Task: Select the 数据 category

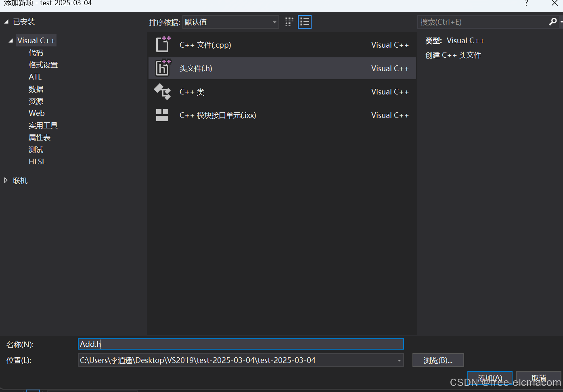Action: [x=36, y=89]
